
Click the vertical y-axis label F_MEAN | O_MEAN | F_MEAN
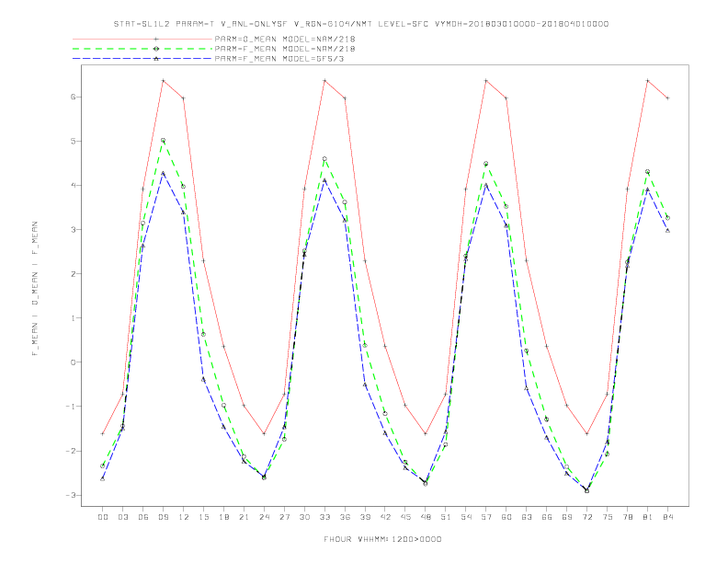coord(35,289)
